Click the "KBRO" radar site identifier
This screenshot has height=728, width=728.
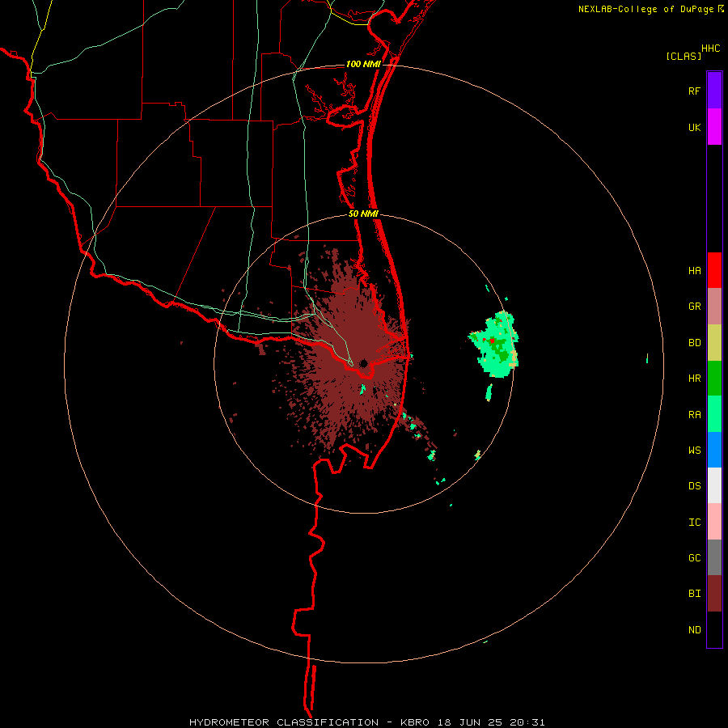click(x=415, y=722)
